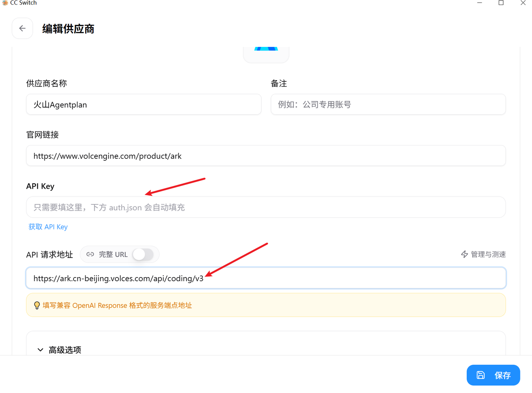Click the OpenAI Response format hint text
532x393 pixels.
117,305
